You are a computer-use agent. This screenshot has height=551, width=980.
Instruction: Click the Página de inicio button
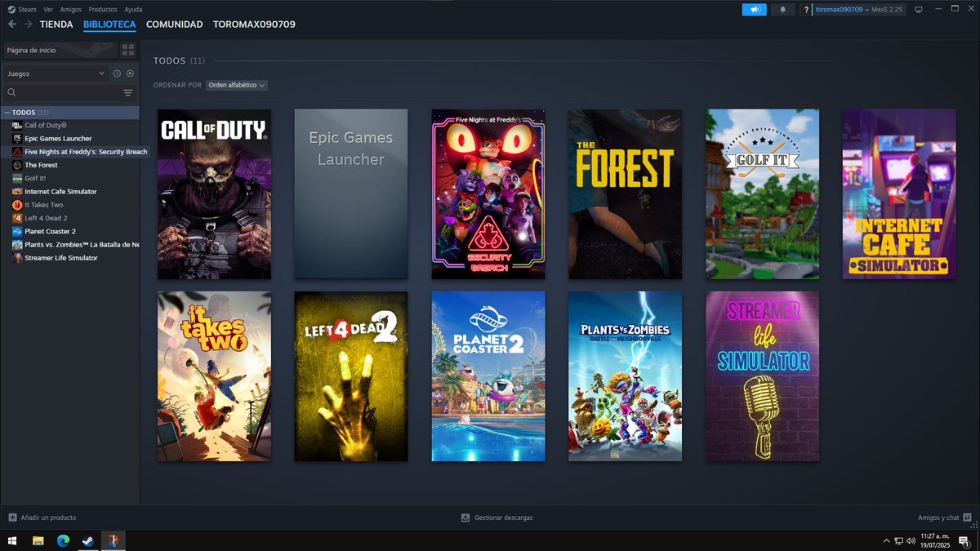coord(60,50)
